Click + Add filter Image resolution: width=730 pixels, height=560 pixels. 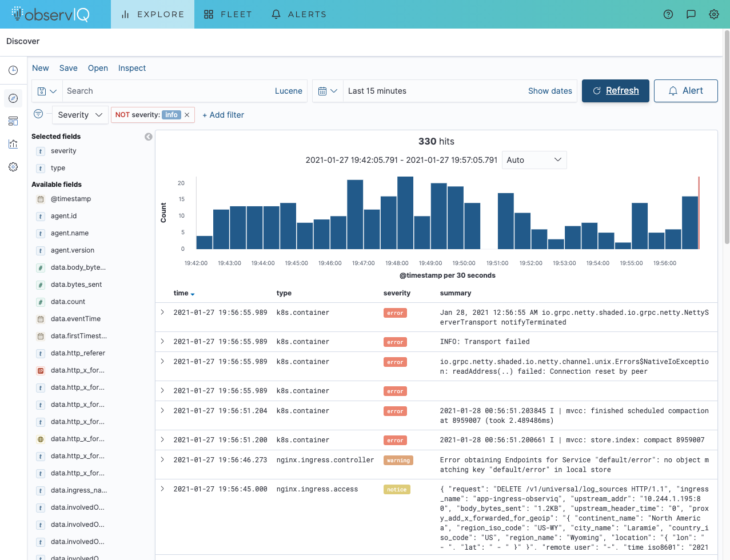click(223, 115)
